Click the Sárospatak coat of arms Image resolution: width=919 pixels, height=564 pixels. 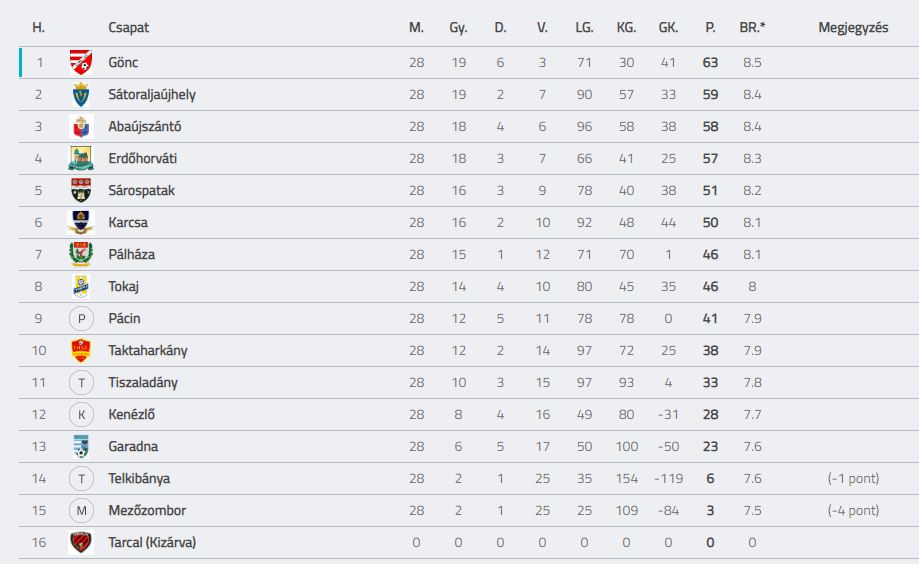pos(81,191)
